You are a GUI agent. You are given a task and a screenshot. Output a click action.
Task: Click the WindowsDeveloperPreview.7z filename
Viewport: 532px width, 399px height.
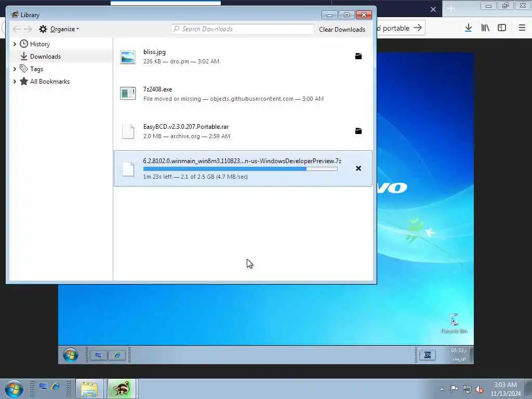242,161
